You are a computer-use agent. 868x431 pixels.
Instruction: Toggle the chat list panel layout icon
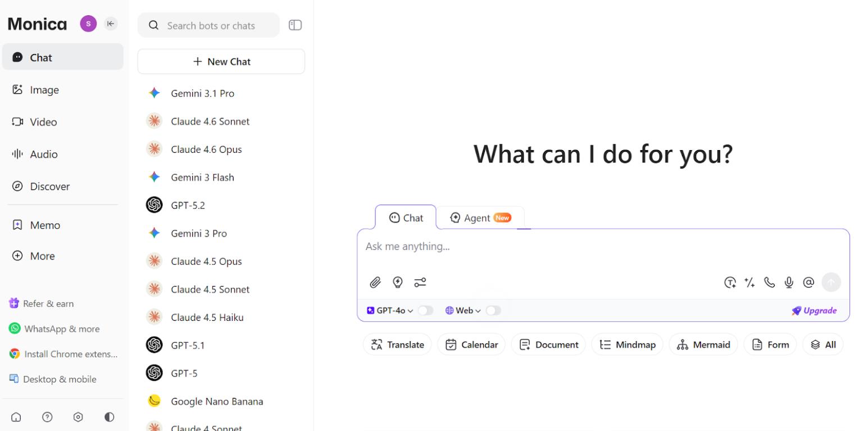[295, 25]
